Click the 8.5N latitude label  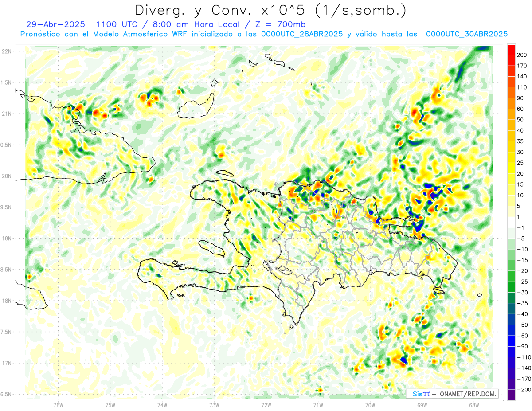tap(6, 270)
